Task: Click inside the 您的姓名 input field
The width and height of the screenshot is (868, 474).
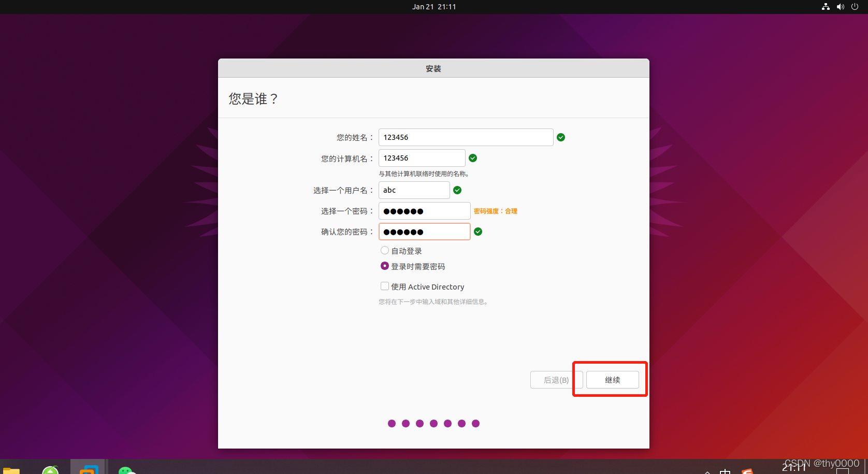Action: 465,137
